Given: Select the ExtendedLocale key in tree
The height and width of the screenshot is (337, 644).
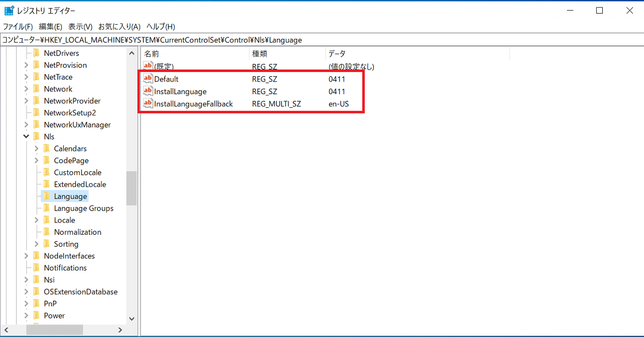Looking at the screenshot, I should tap(79, 184).
